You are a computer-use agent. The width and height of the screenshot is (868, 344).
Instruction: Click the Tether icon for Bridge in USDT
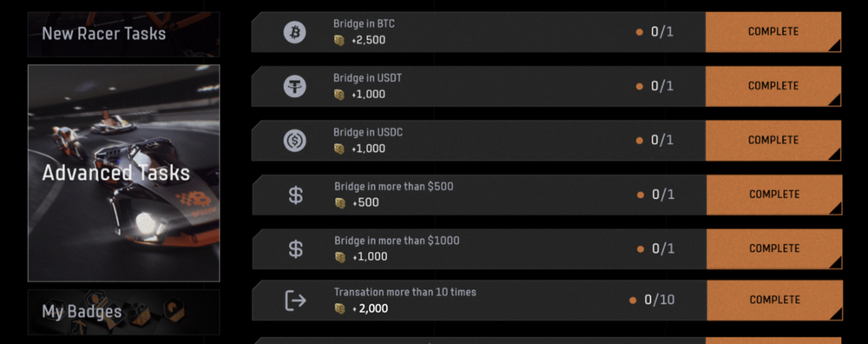[294, 86]
